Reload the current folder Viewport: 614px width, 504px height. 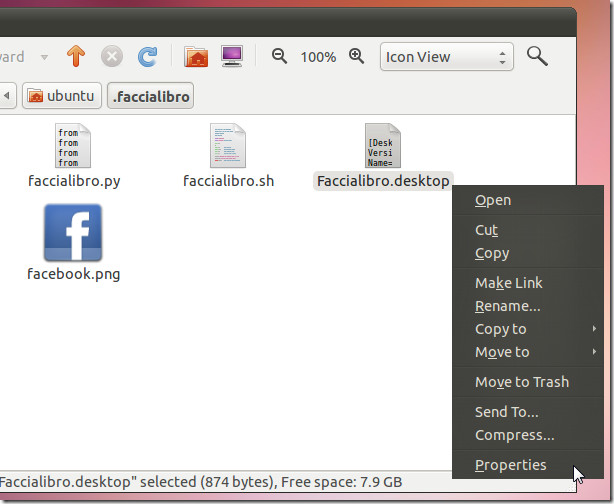coord(148,56)
